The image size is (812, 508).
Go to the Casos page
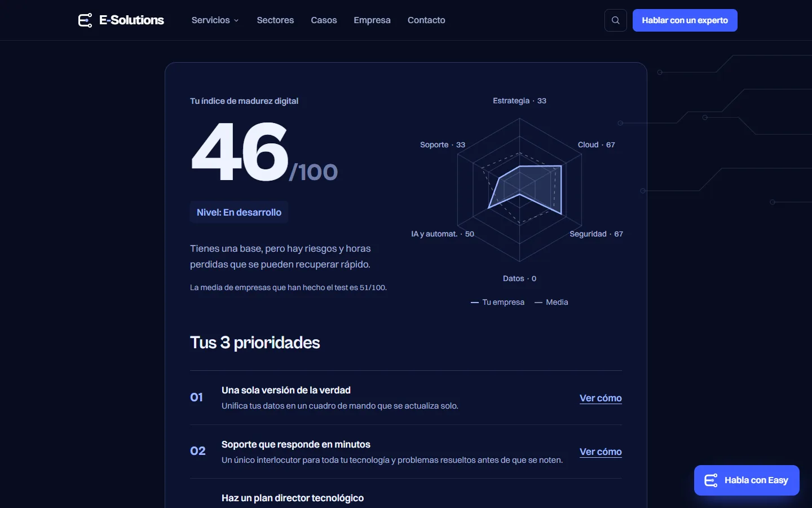(x=324, y=20)
